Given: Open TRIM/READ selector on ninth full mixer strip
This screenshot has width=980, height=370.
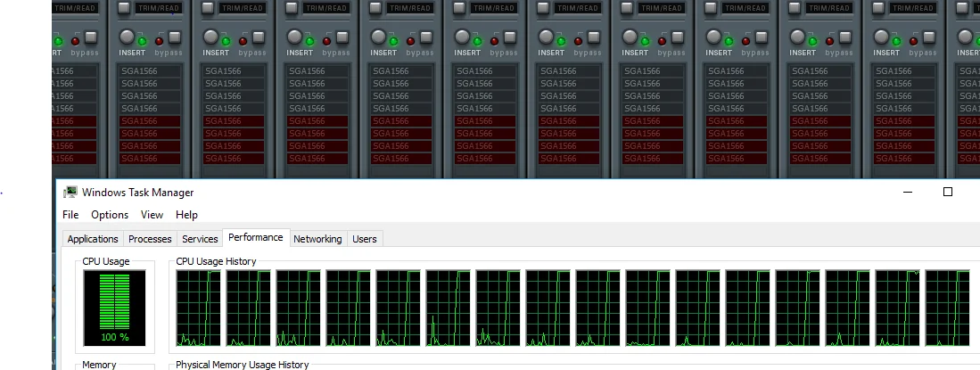Looking at the screenshot, I should [829, 8].
